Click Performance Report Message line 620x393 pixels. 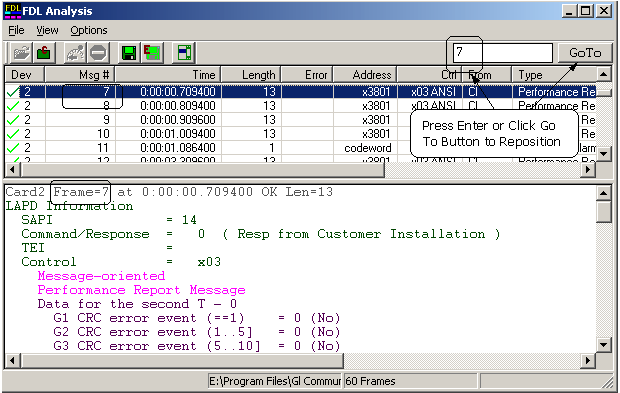pyautogui.click(x=142, y=290)
